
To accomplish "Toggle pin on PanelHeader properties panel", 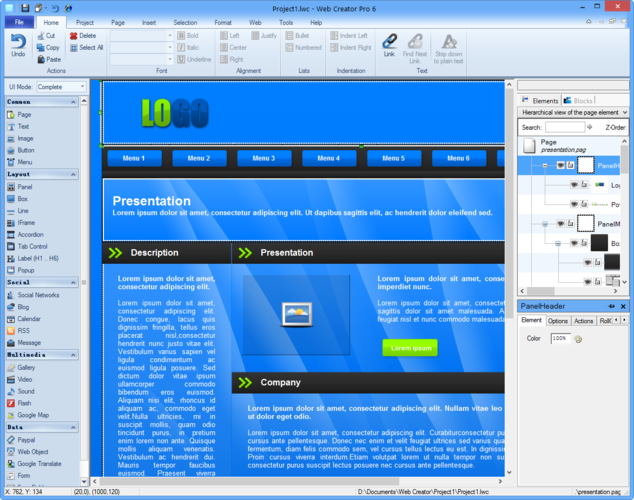I will point(611,306).
